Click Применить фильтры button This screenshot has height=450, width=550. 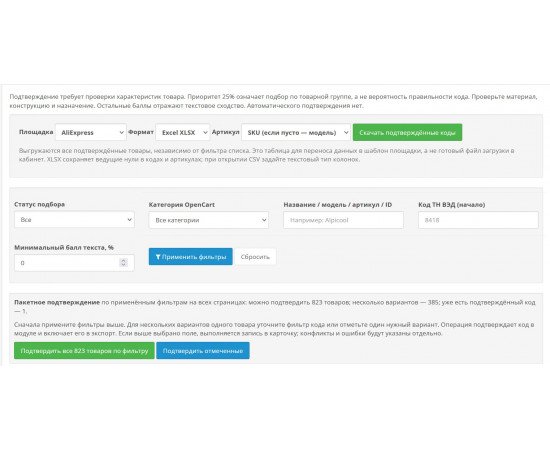[190, 256]
